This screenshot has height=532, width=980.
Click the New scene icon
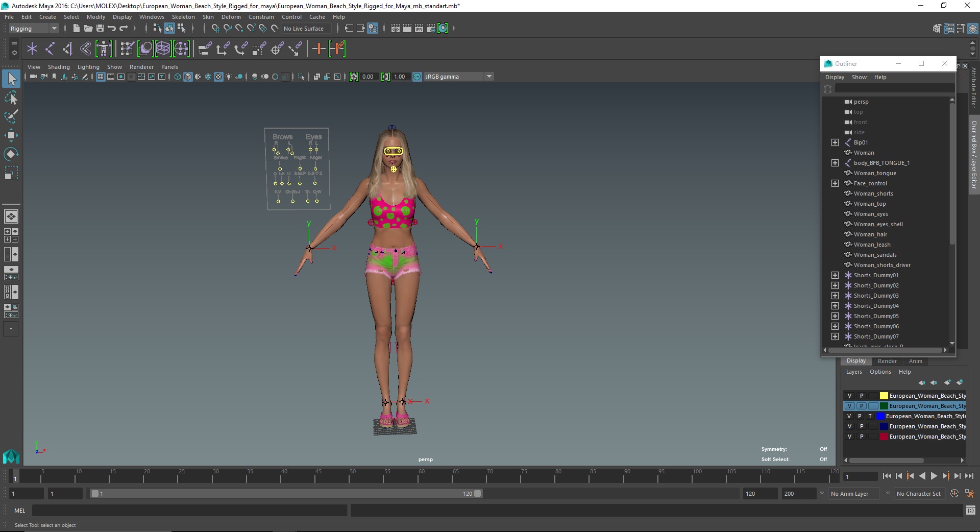click(77, 29)
